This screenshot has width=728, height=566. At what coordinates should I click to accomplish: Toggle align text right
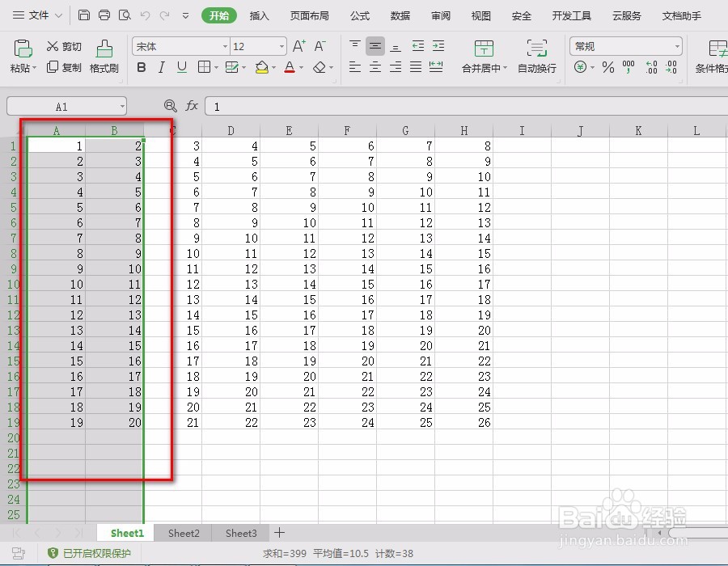click(396, 67)
